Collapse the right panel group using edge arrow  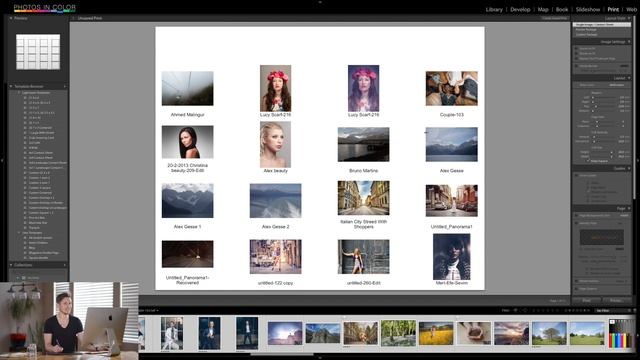click(x=638, y=160)
